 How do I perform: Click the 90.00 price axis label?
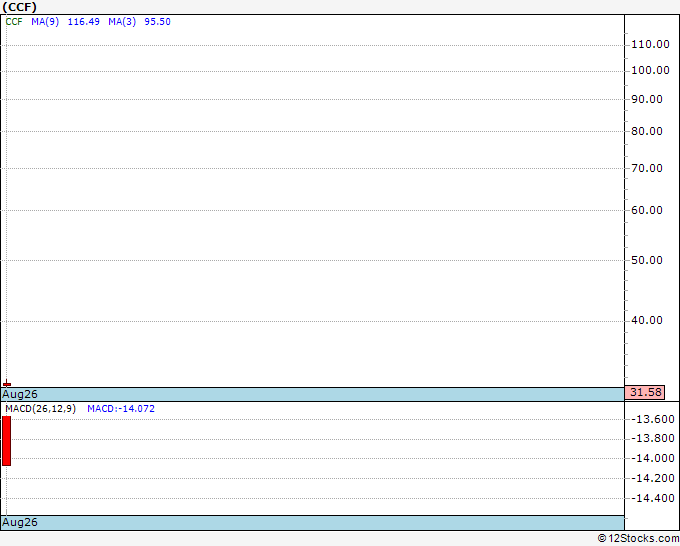tap(647, 99)
